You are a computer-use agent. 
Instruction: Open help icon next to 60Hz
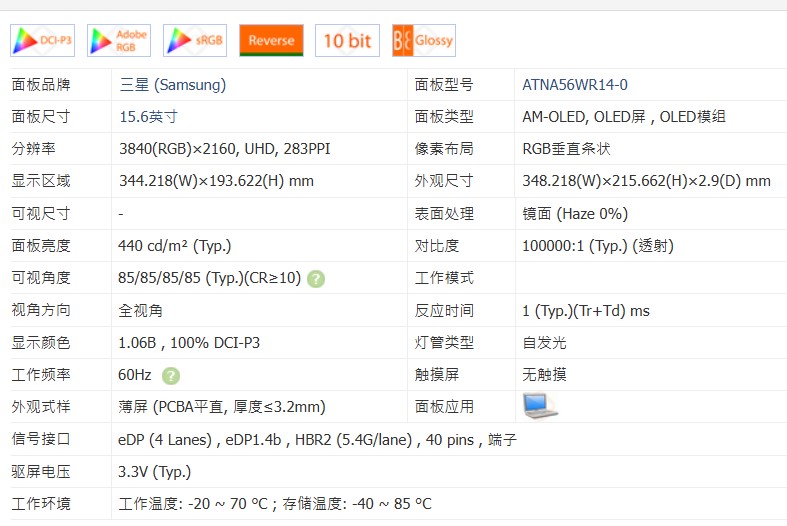coord(171,375)
